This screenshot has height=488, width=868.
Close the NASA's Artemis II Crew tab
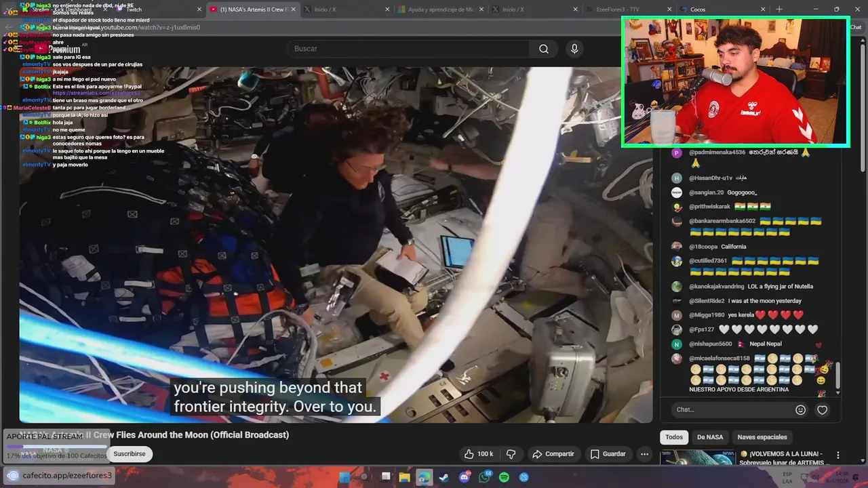pyautogui.click(x=293, y=9)
